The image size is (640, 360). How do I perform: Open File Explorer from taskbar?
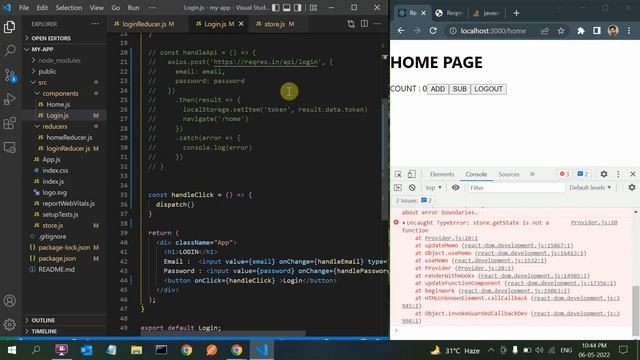pos(136,350)
